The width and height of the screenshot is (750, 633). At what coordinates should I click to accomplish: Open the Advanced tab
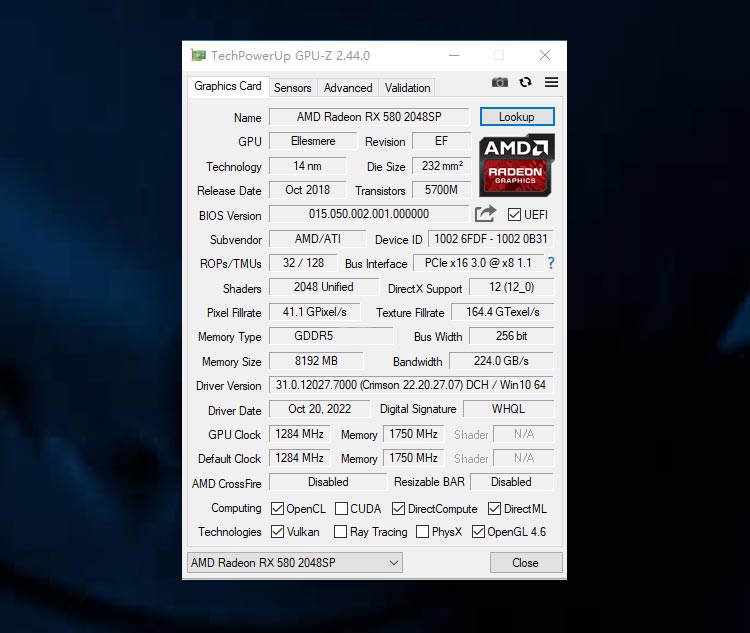point(348,88)
